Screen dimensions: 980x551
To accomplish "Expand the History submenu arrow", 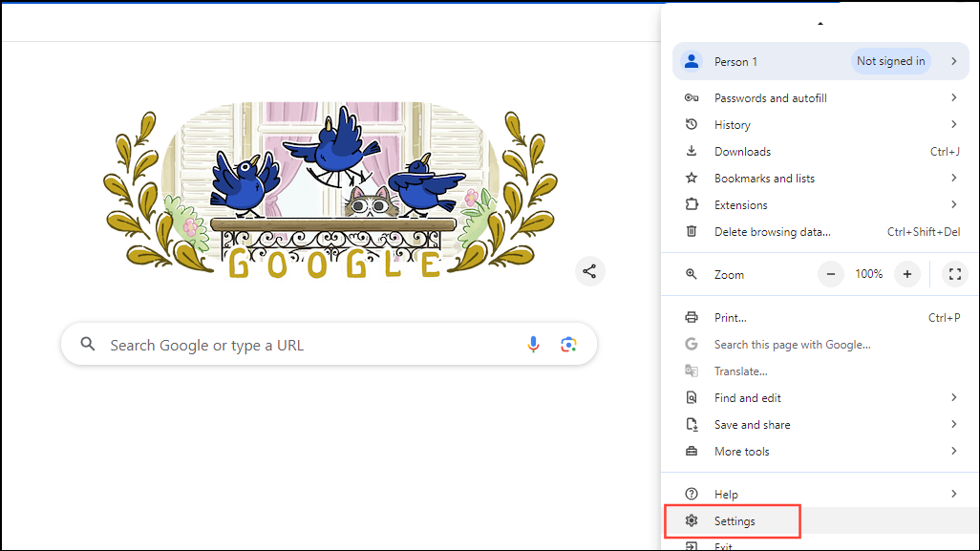I will [953, 124].
